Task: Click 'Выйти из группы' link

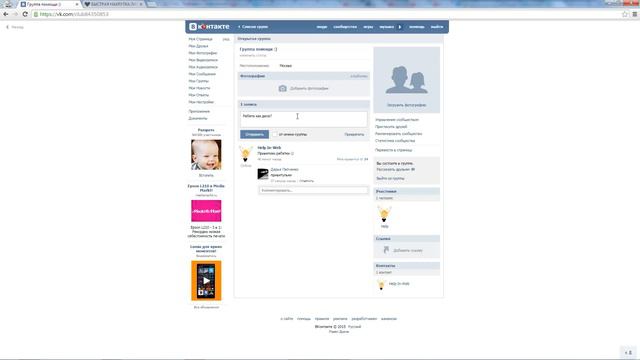Action: click(x=390, y=178)
